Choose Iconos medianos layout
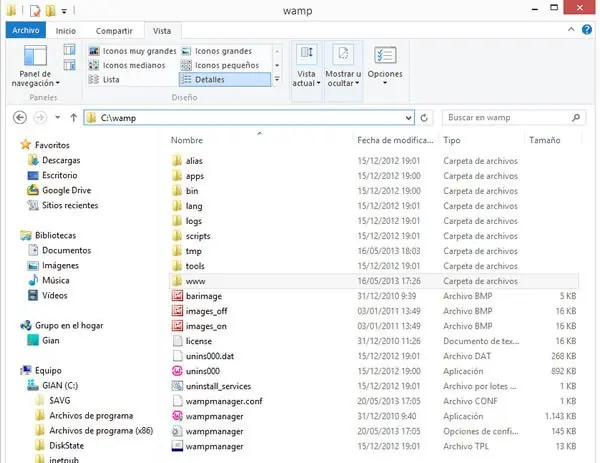This screenshot has width=600, height=463. [x=127, y=65]
